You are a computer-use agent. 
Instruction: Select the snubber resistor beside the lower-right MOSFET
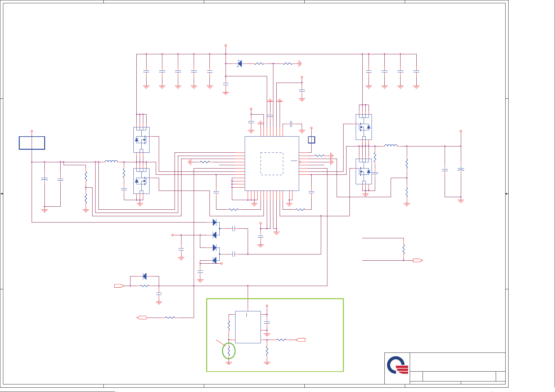click(x=375, y=157)
